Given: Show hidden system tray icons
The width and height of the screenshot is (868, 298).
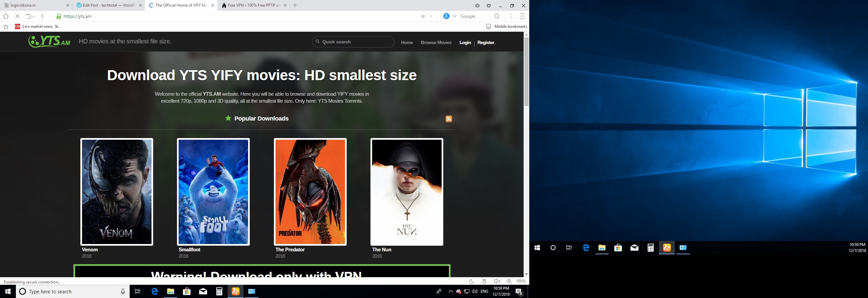Looking at the screenshot, I should (451, 292).
